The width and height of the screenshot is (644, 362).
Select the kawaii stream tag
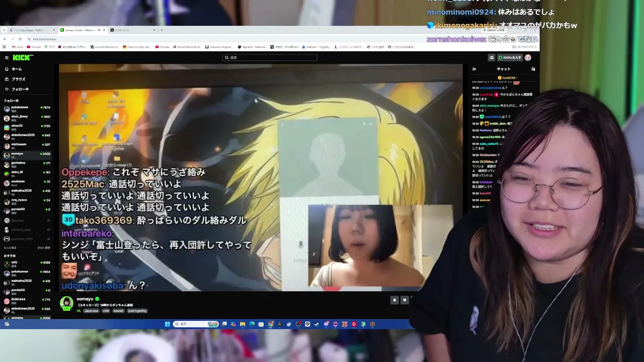[x=118, y=311]
